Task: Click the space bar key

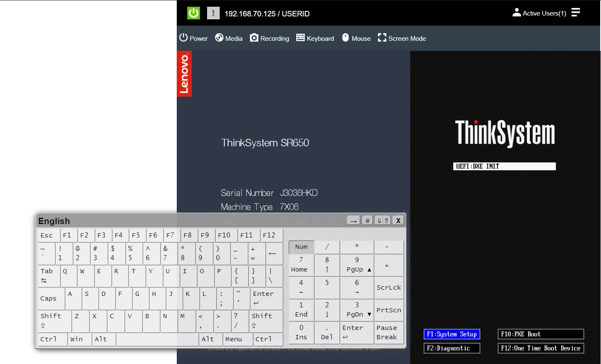Action: point(157,339)
